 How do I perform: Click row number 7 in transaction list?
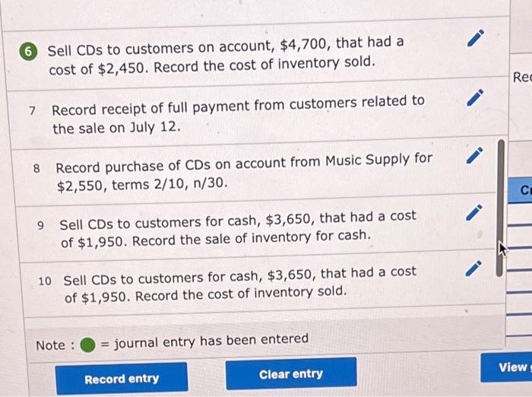coord(32,111)
